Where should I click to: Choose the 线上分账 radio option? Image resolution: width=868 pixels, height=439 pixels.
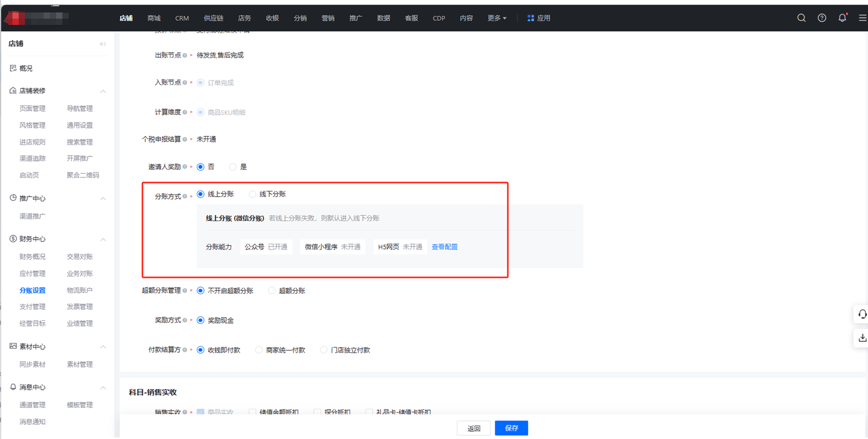pos(201,194)
